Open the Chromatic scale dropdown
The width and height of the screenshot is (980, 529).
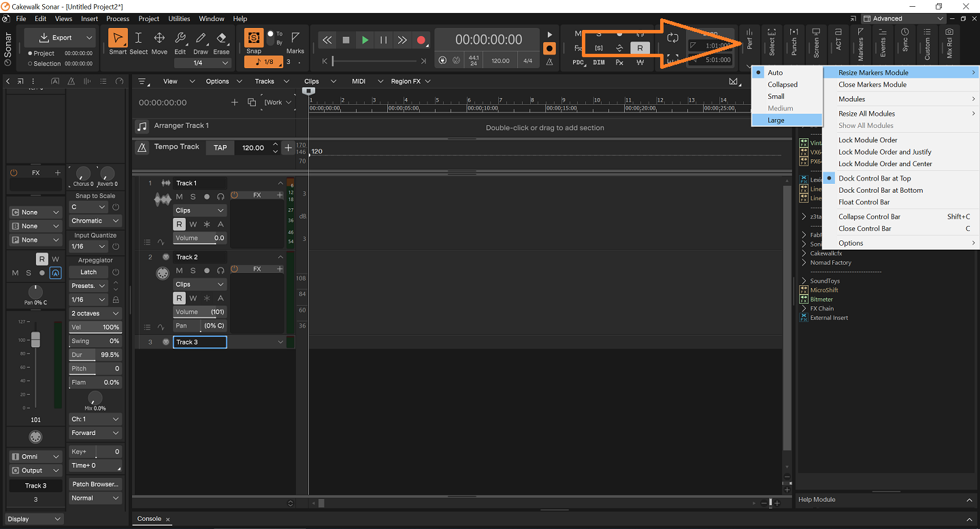point(95,221)
